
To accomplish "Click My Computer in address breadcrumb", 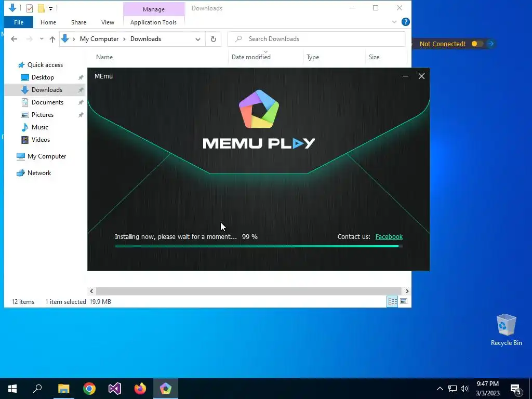I will (x=99, y=39).
